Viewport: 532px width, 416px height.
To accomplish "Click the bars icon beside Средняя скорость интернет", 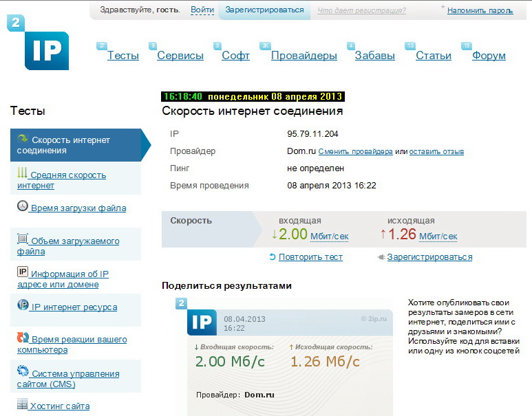I will coord(23,173).
